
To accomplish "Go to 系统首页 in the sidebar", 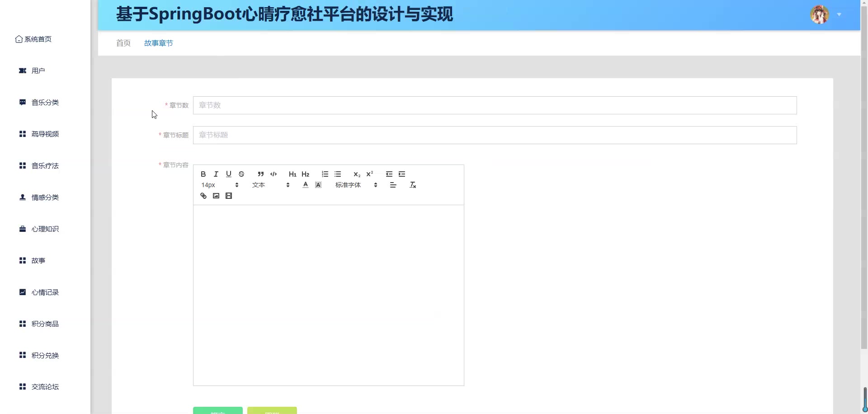I will (33, 39).
